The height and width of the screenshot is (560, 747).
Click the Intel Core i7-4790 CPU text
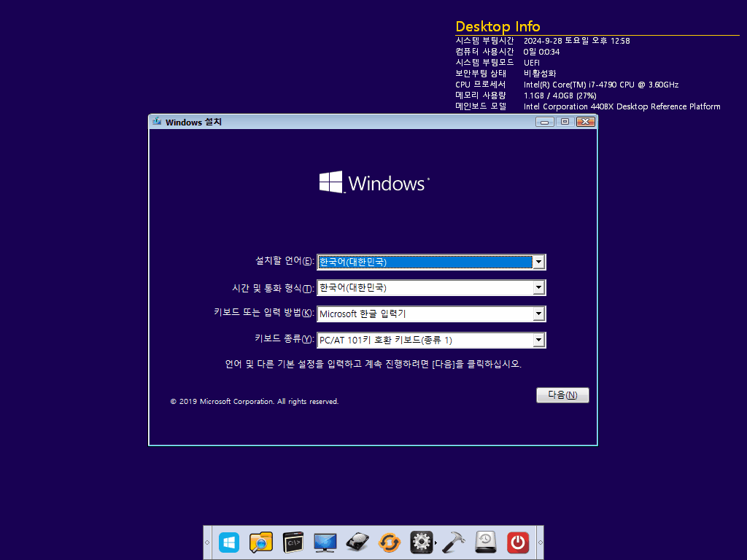601,85
